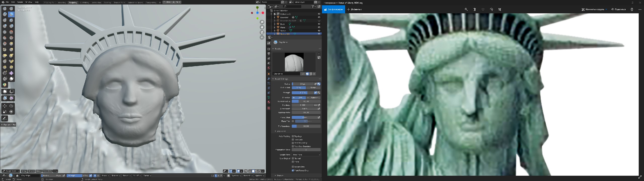This screenshot has height=181, width=644.
Task: Open the Output properties tab icon
Action: click(x=269, y=54)
